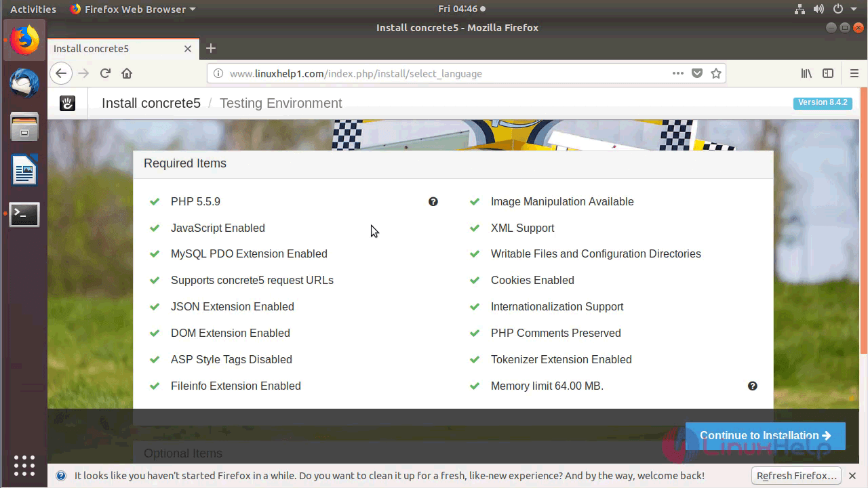This screenshot has height=488, width=868.
Task: Open page actions three-dot menu
Action: (x=677, y=73)
